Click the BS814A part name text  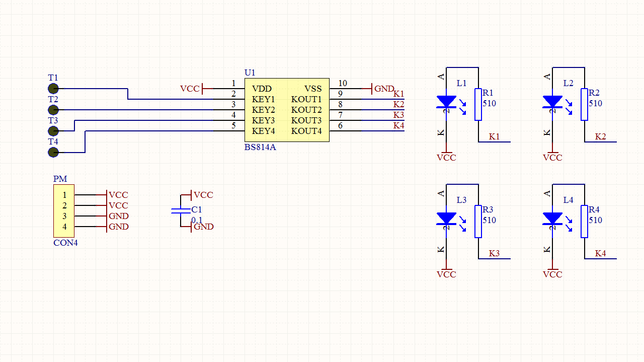click(x=260, y=148)
